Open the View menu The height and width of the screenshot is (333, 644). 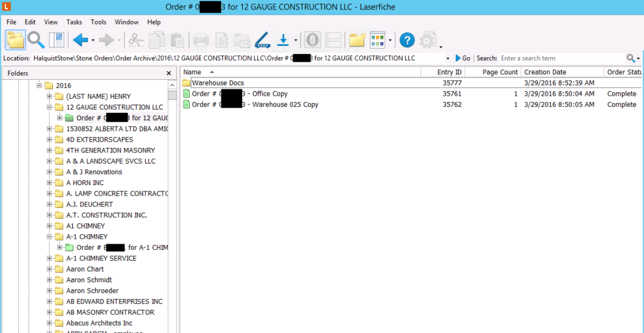pyautogui.click(x=51, y=22)
